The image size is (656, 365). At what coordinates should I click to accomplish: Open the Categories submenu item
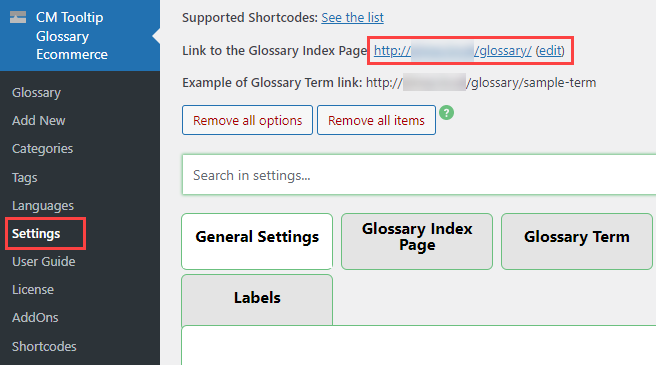tap(42, 149)
